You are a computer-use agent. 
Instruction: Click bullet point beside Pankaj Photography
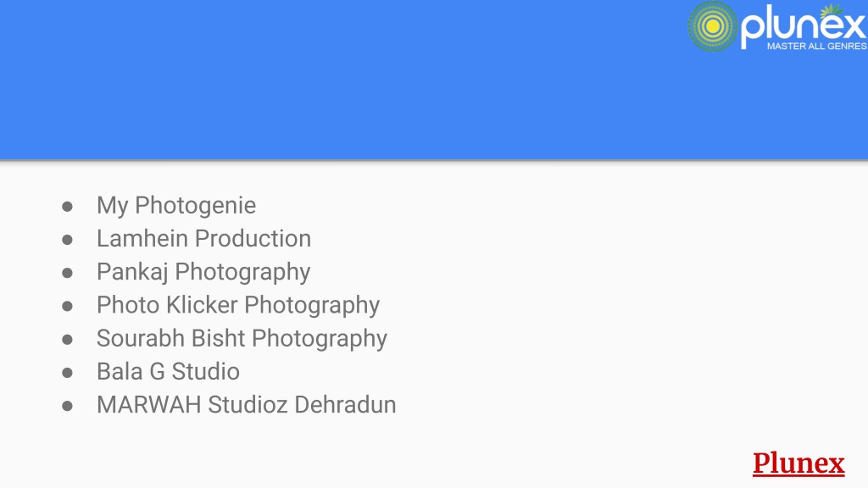tap(68, 274)
